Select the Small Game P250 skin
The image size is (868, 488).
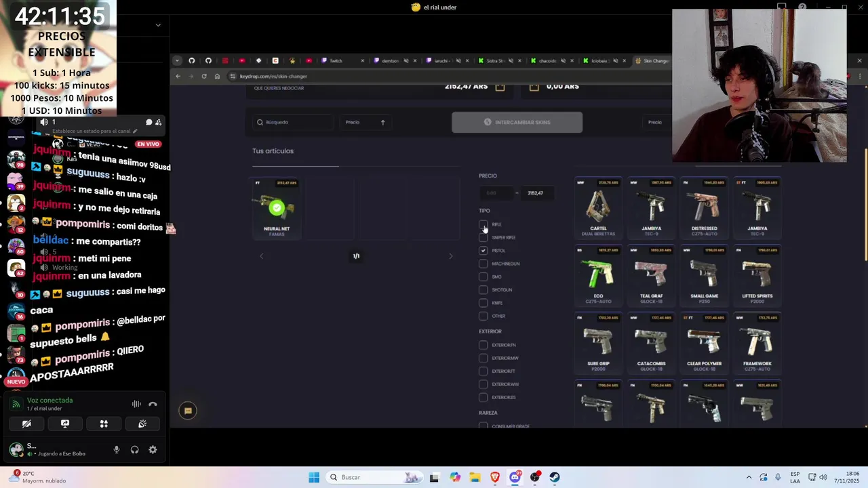tap(704, 276)
